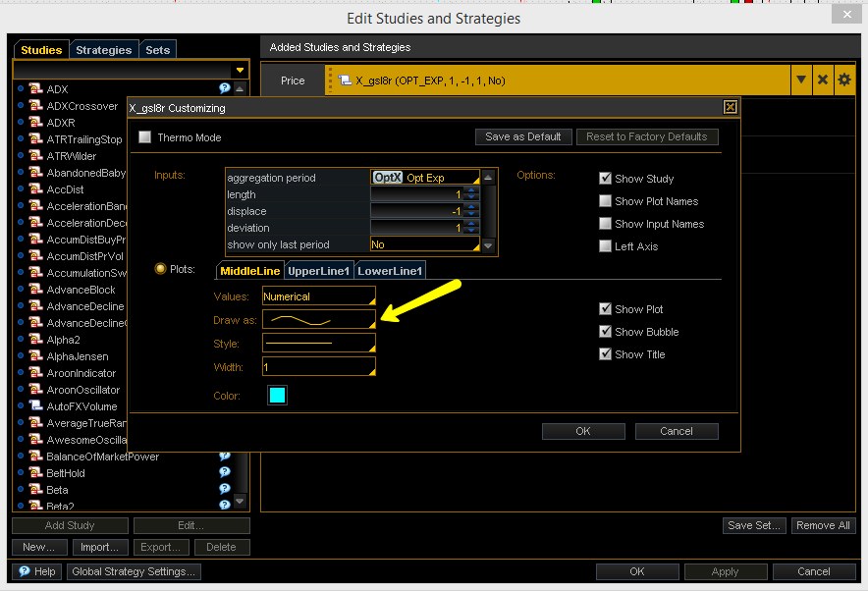Click the Remove All button
The height and width of the screenshot is (591, 868).
point(823,525)
